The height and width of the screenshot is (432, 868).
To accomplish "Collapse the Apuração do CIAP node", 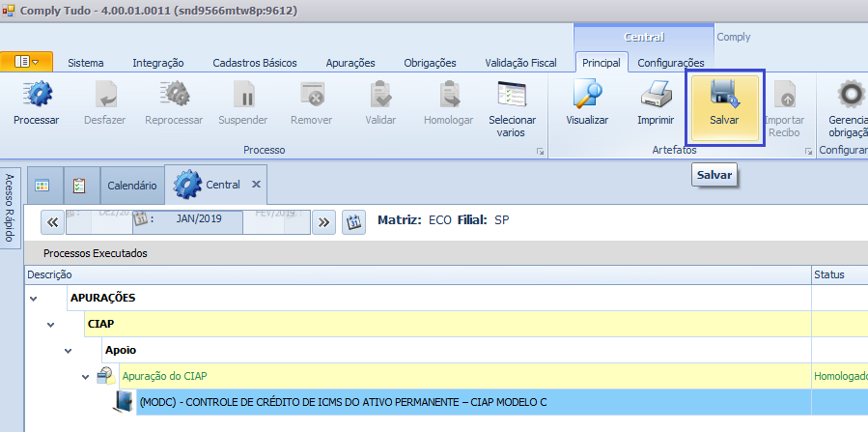I will pyautogui.click(x=85, y=377).
